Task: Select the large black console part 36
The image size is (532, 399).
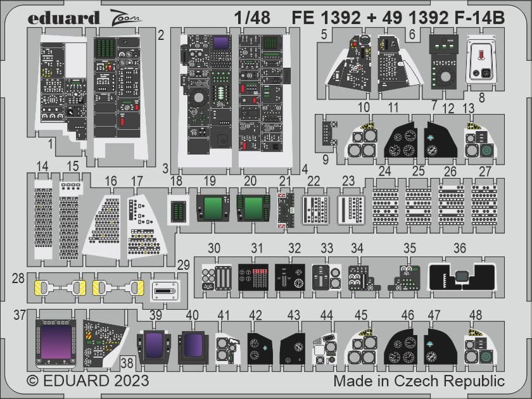Action: click(462, 277)
